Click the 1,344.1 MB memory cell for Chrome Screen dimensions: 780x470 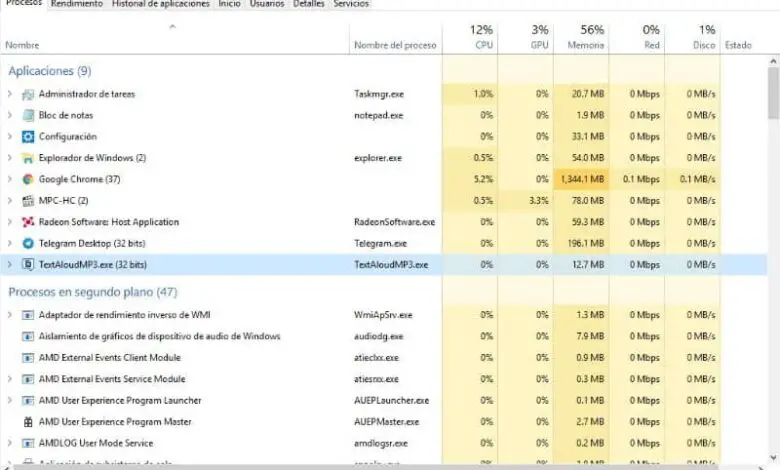point(582,180)
